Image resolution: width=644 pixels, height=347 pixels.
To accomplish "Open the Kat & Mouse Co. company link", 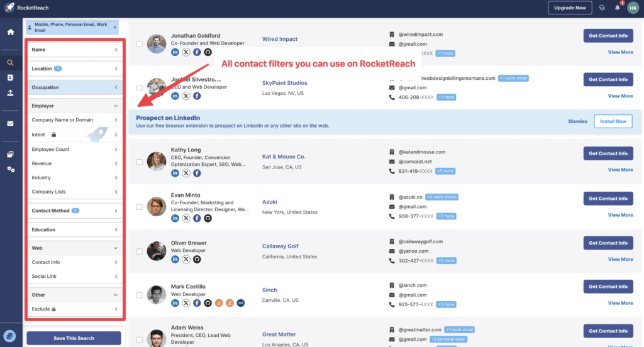I will coord(284,157).
